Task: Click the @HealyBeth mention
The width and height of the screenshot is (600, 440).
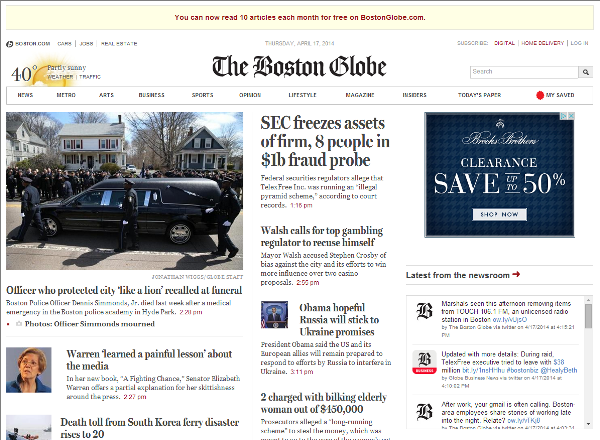Action: (x=559, y=370)
